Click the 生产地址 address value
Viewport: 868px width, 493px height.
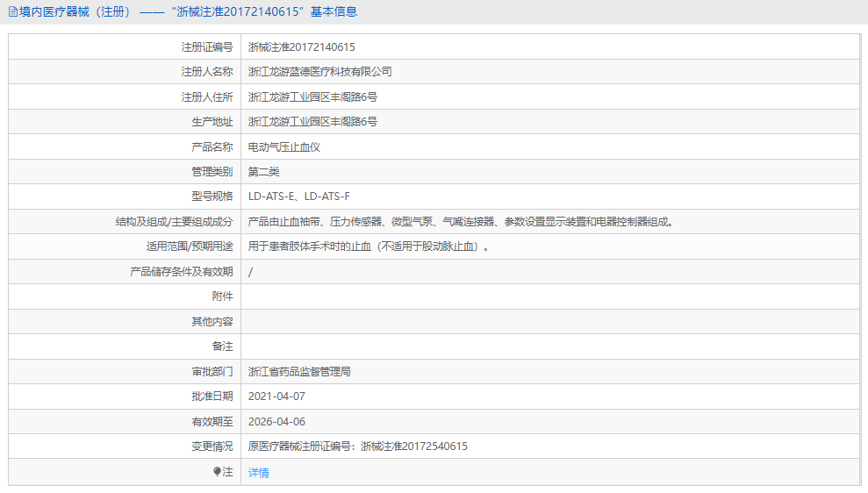312,122
